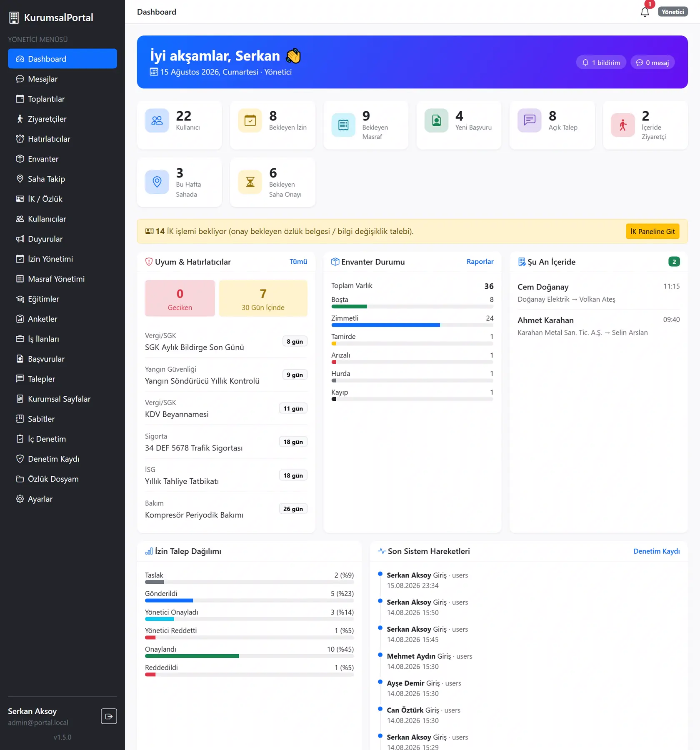Click the İK Paneline Git button
This screenshot has width=700, height=750.
pos(652,231)
